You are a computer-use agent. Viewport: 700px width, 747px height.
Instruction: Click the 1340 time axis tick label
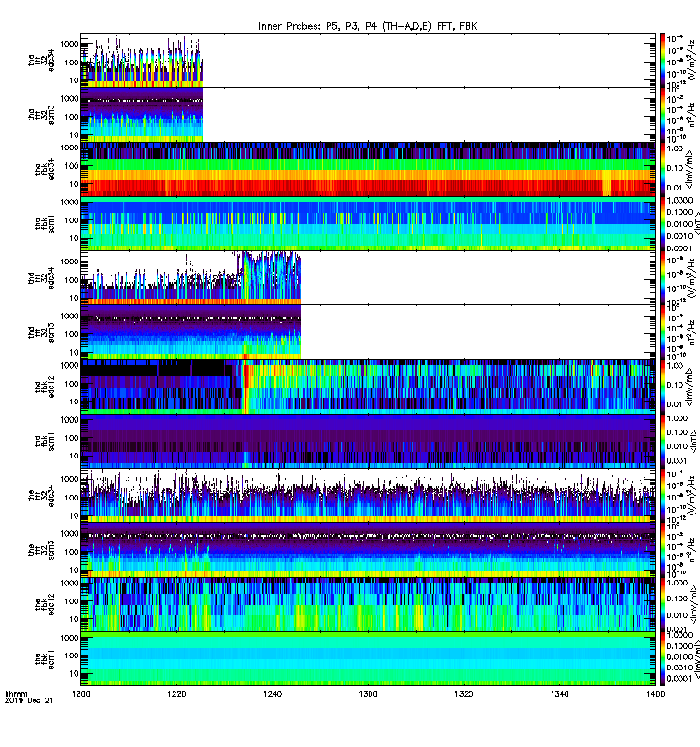(559, 694)
